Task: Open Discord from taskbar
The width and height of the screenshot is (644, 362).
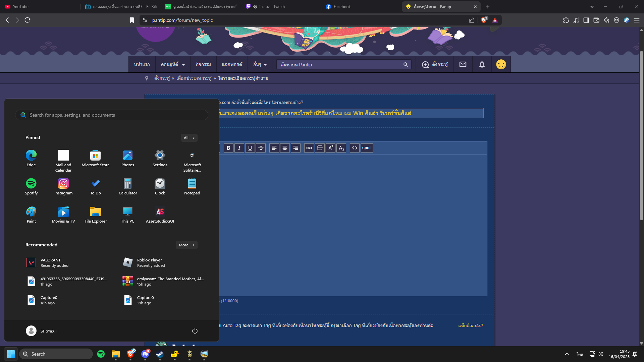Action: (x=145, y=354)
